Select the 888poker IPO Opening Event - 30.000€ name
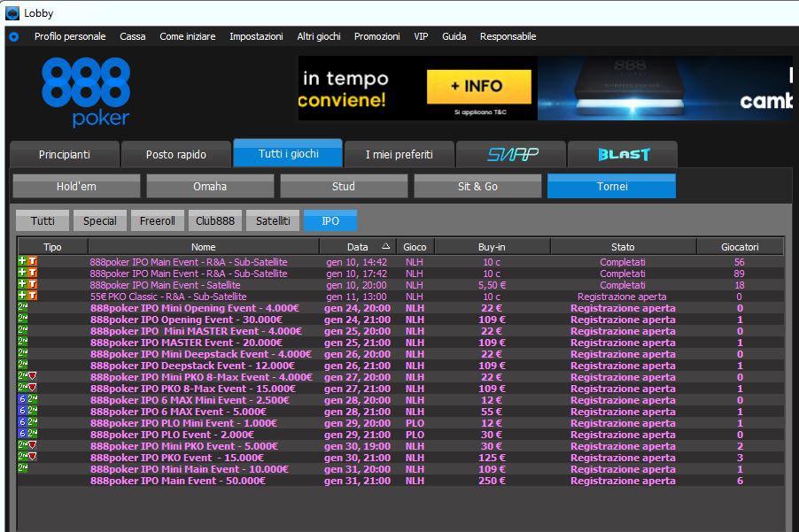 point(186,320)
